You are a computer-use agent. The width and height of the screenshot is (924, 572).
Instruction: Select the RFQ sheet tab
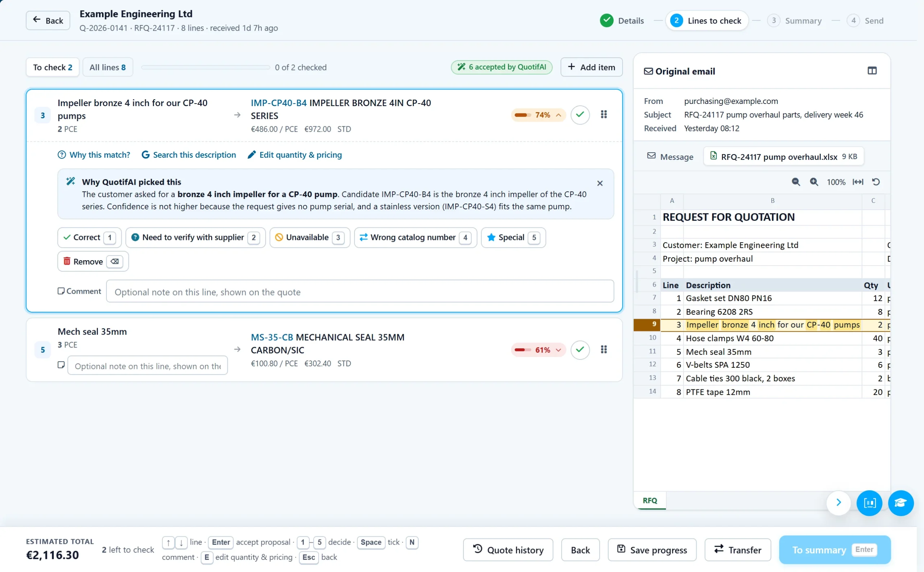pos(650,501)
